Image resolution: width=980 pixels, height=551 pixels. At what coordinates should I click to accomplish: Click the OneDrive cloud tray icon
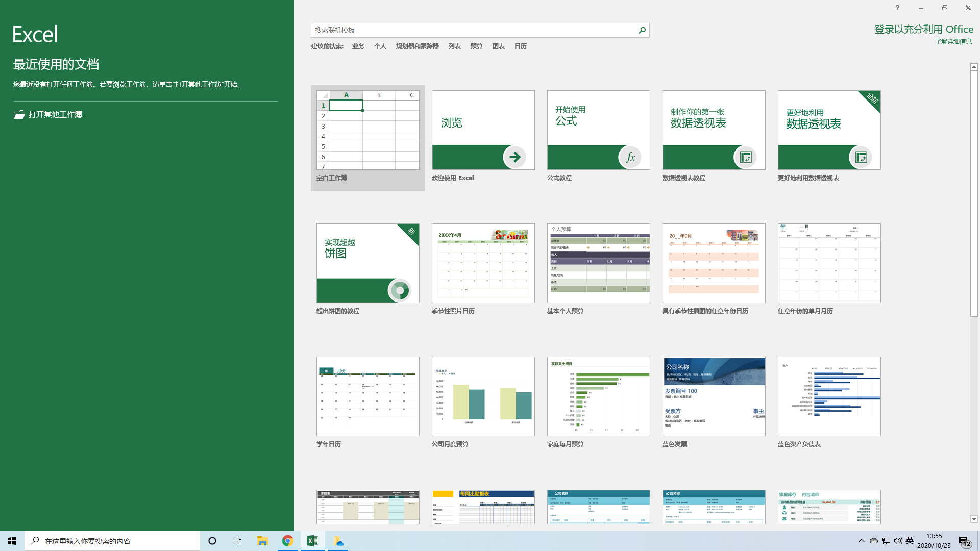pyautogui.click(x=874, y=541)
